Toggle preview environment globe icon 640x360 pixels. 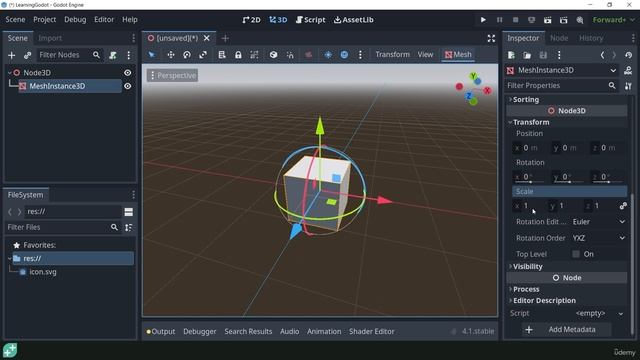pyautogui.click(x=344, y=55)
